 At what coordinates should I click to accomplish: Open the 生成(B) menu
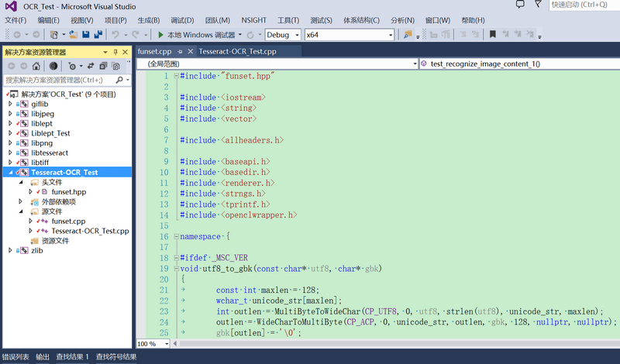point(149,20)
